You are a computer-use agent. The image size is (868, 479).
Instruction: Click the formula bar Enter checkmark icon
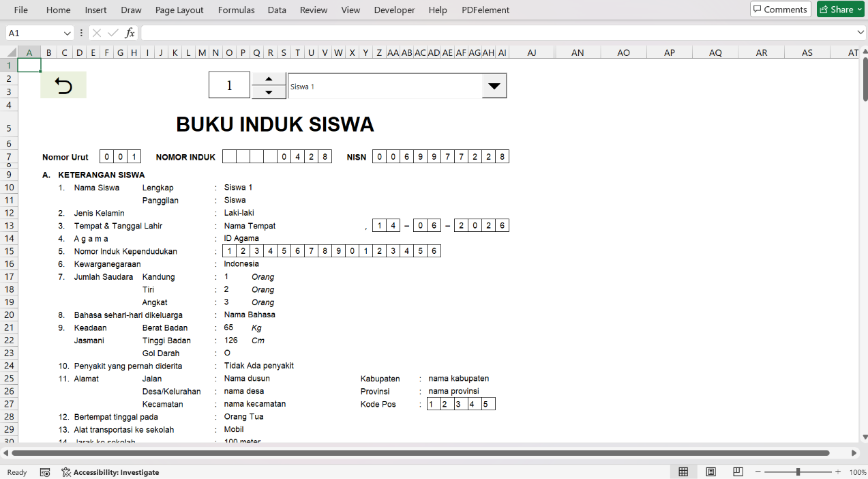point(113,33)
